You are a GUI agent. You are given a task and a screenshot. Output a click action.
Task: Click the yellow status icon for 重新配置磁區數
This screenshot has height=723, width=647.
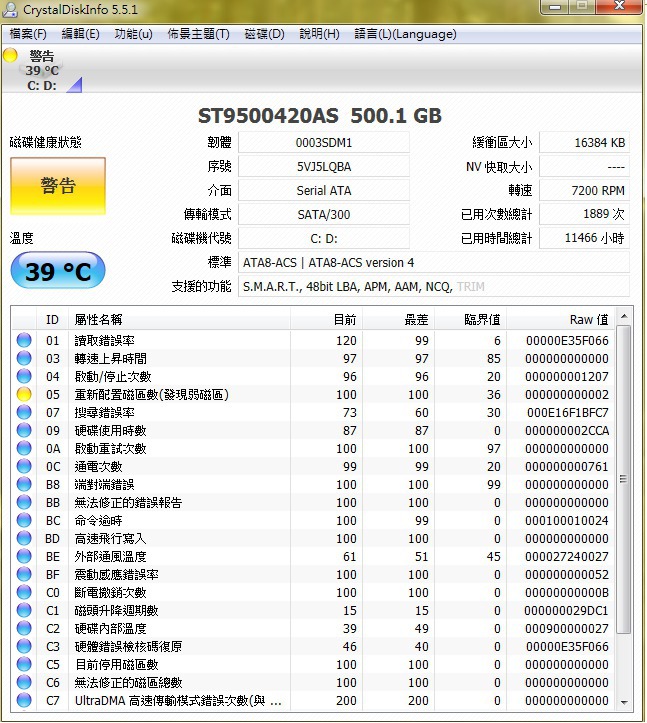24,394
